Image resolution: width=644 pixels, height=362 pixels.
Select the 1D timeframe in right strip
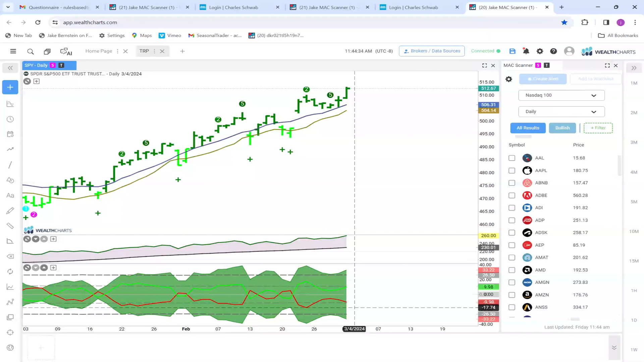[634, 320]
